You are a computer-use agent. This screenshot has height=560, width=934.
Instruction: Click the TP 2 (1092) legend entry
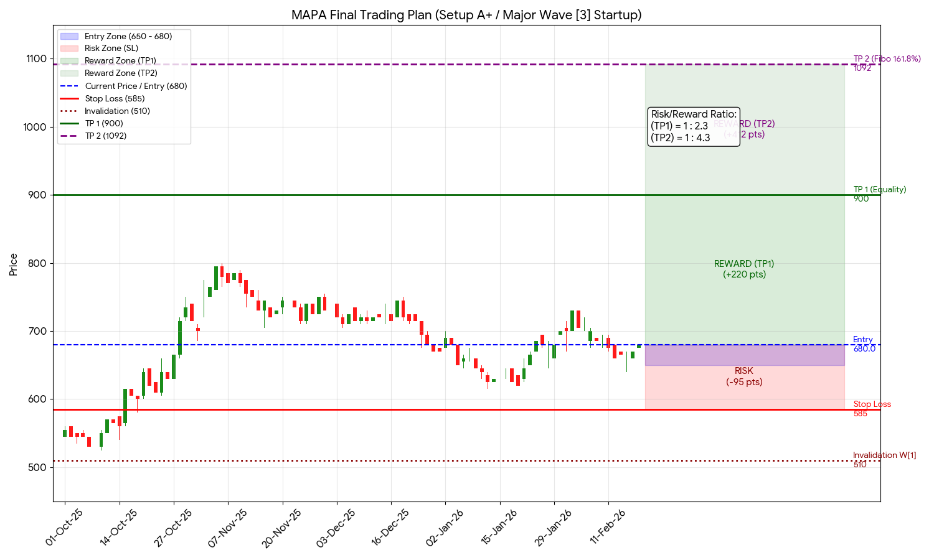click(105, 136)
